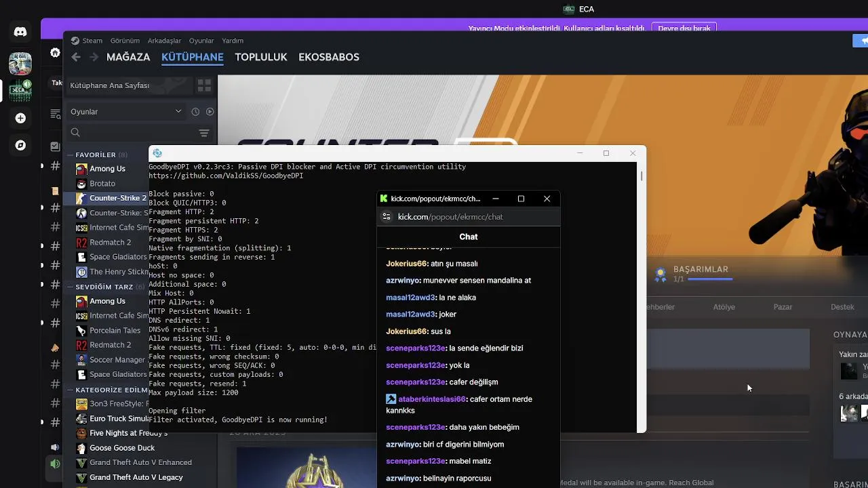Open the Pazar tab on game page
The image size is (868, 488).
783,307
